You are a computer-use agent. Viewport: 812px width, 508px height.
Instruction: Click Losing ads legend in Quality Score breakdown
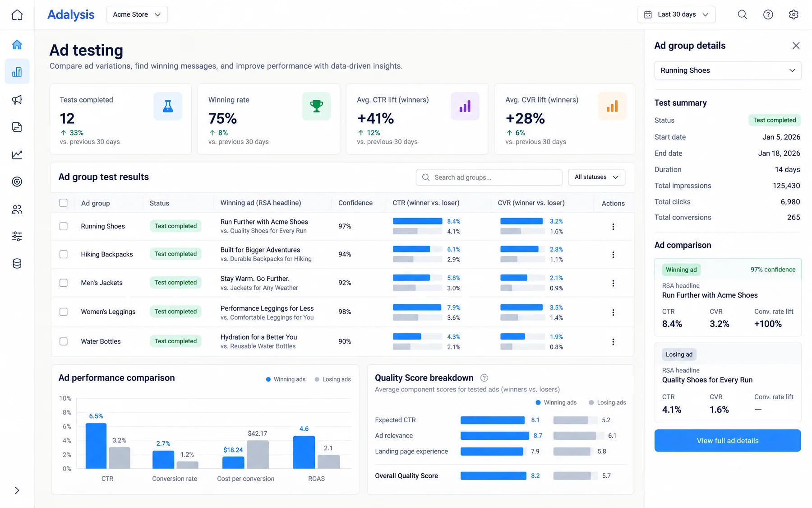[x=607, y=402]
